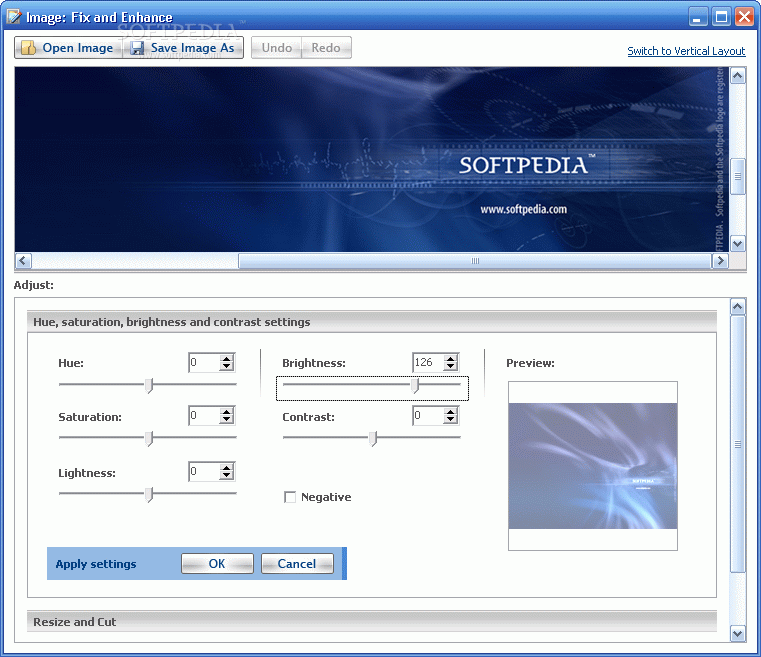Minimize the Fix and Enhance window
The image size is (761, 657).
[697, 17]
